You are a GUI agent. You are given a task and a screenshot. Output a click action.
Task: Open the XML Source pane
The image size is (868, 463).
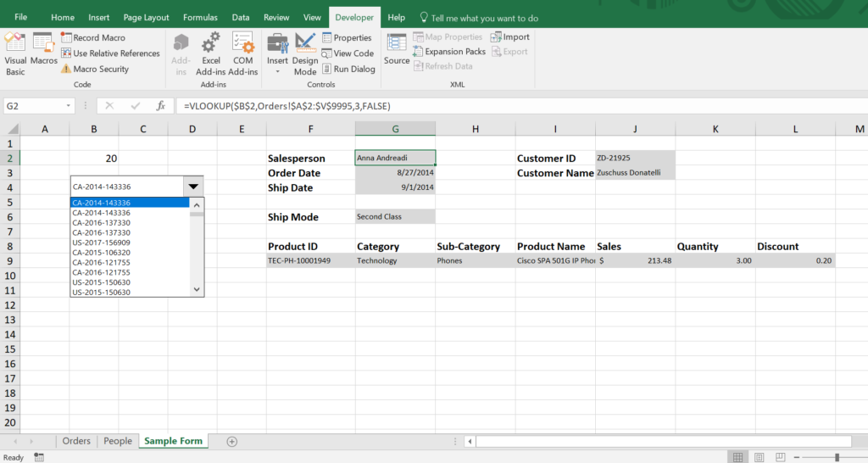397,48
